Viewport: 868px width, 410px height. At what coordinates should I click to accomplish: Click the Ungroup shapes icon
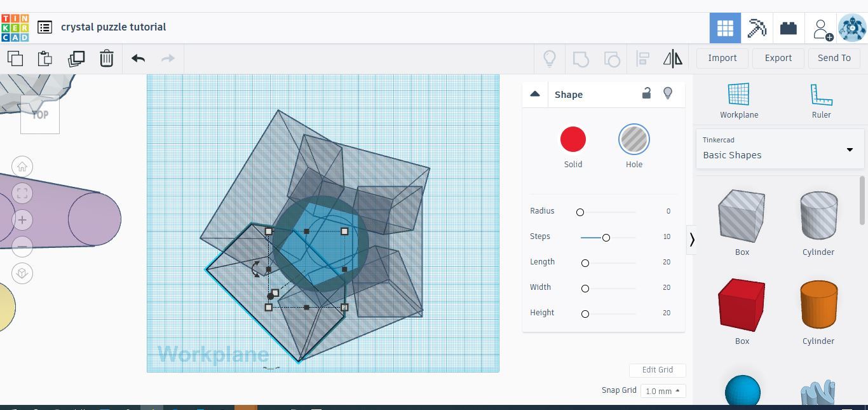[x=612, y=59]
